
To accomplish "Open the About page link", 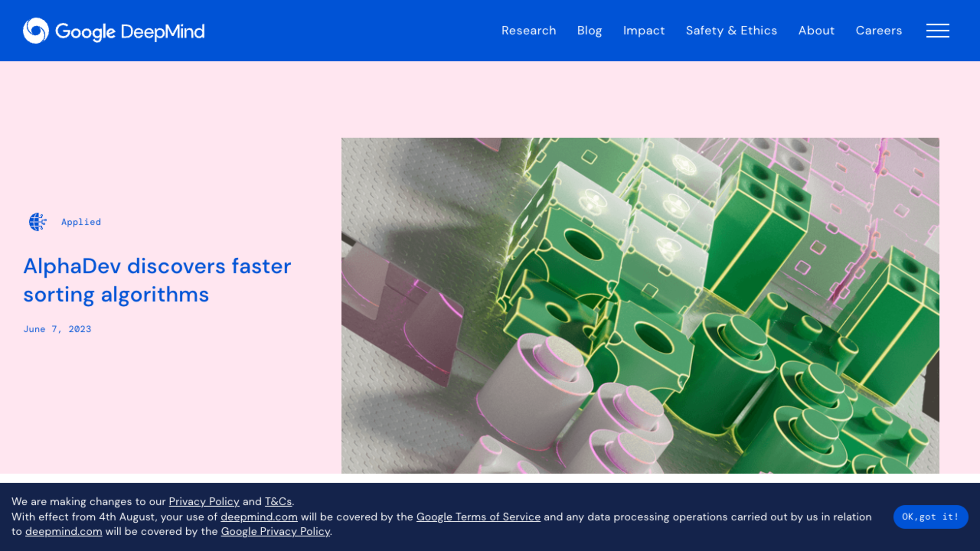I will [816, 30].
